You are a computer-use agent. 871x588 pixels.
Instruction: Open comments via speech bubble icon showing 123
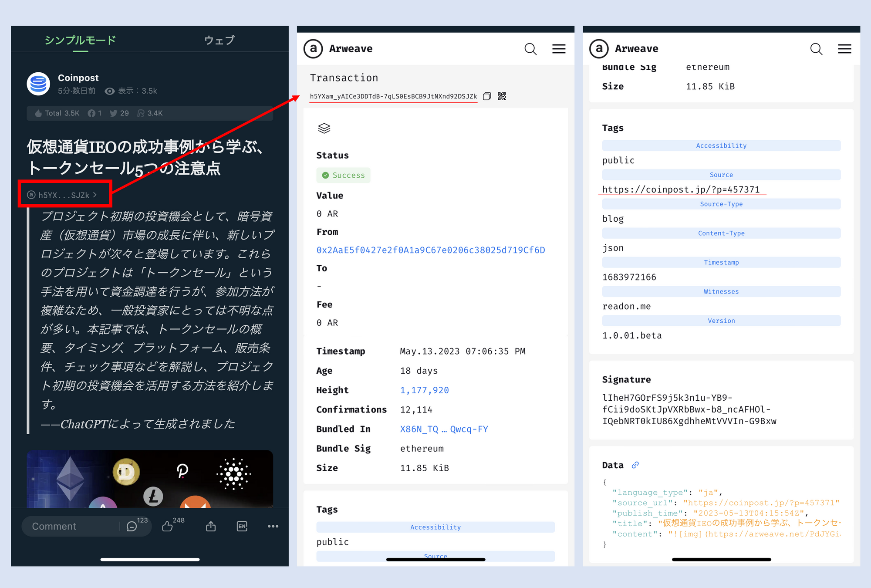coord(132,526)
